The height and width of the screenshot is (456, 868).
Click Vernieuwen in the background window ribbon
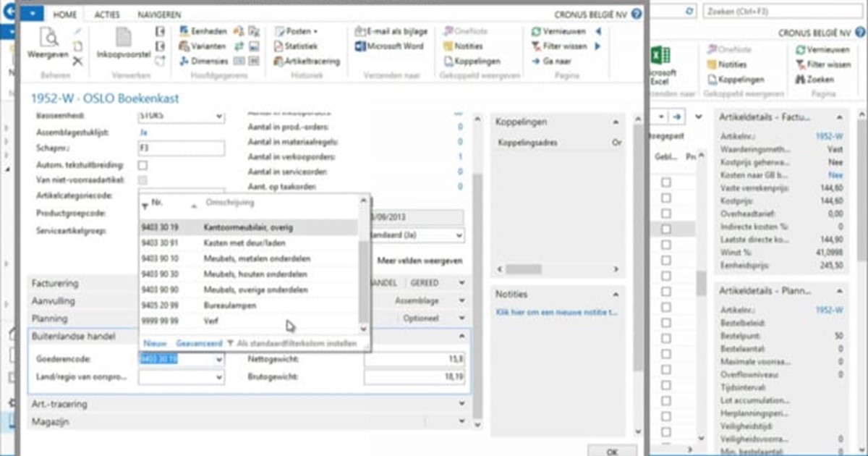(x=822, y=50)
